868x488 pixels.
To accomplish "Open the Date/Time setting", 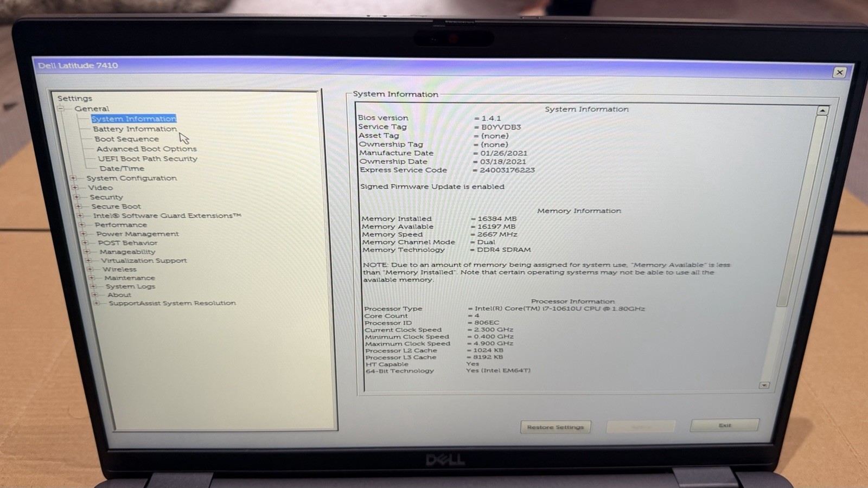I will pos(122,169).
